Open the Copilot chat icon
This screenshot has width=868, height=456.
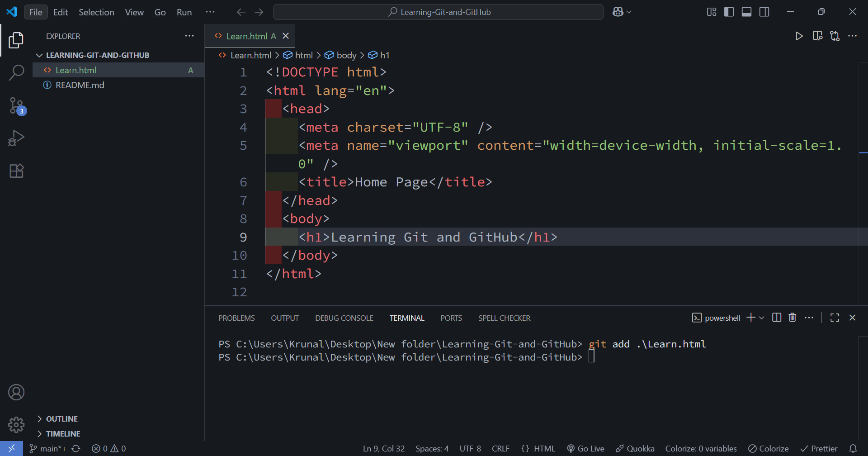point(618,12)
